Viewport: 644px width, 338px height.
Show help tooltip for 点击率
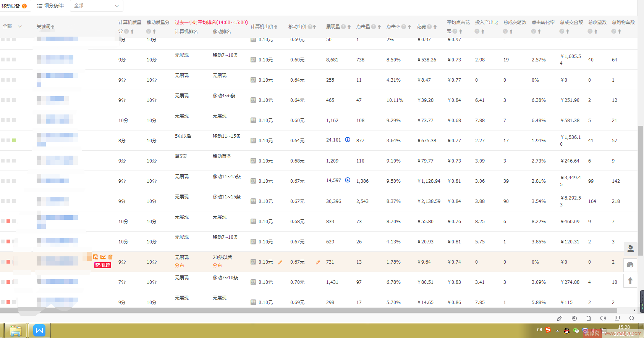tap(404, 27)
